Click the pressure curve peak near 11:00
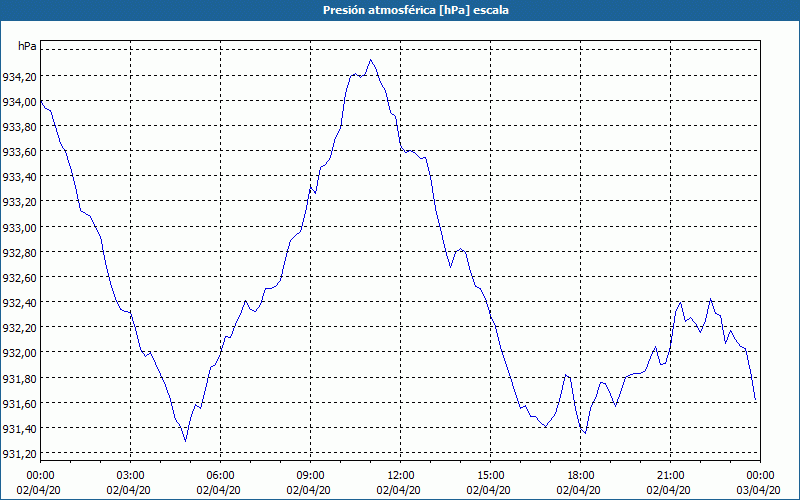This screenshot has height=500, width=800. point(370,60)
